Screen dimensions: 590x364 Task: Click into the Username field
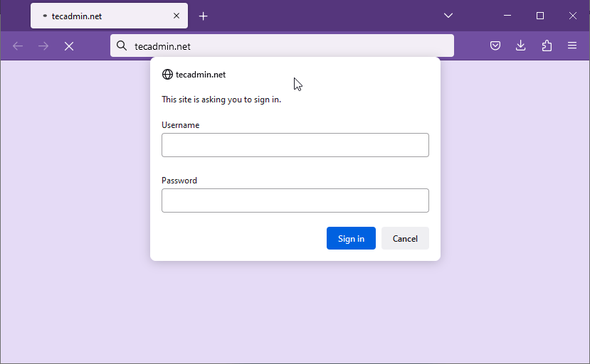point(295,145)
